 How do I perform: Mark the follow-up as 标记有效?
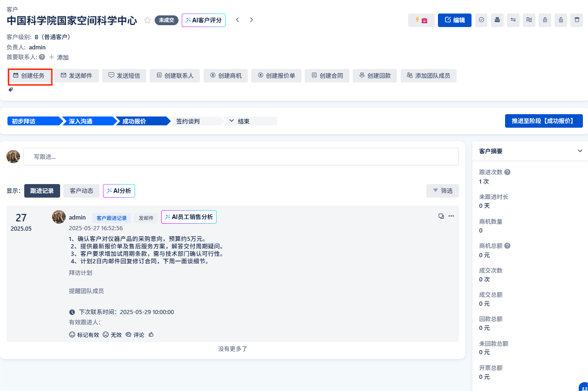84,335
